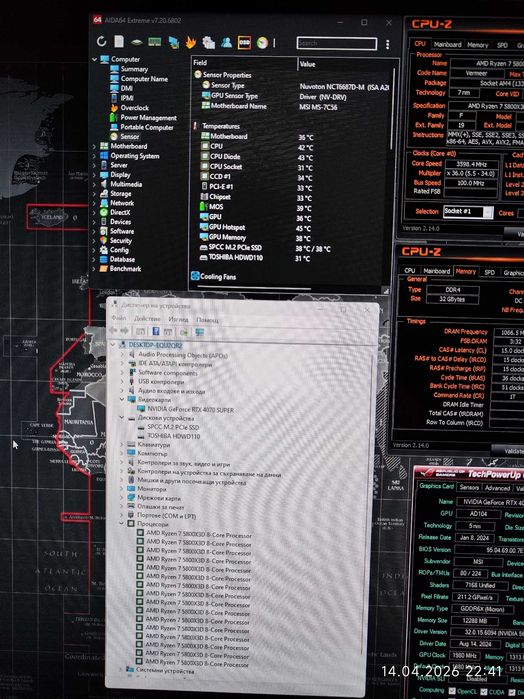Open the Advanced tab in GPU-Z
This screenshot has width=524, height=699.
click(497, 488)
